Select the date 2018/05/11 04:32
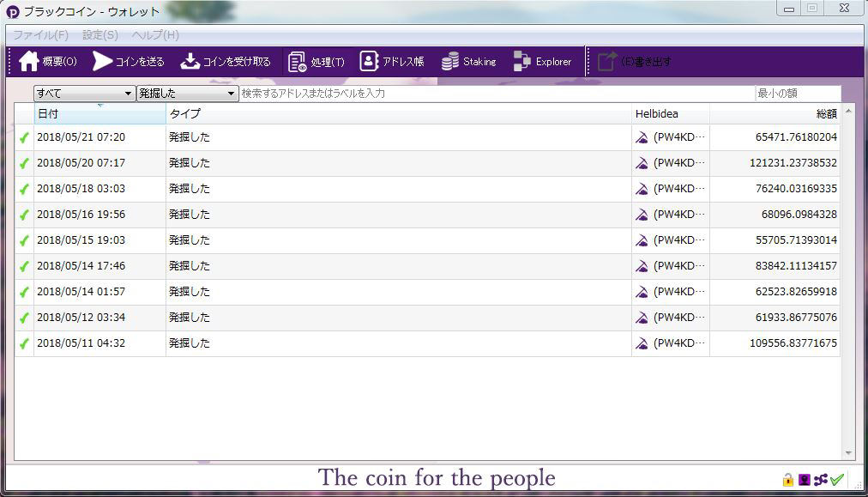The width and height of the screenshot is (868, 497). tap(81, 343)
